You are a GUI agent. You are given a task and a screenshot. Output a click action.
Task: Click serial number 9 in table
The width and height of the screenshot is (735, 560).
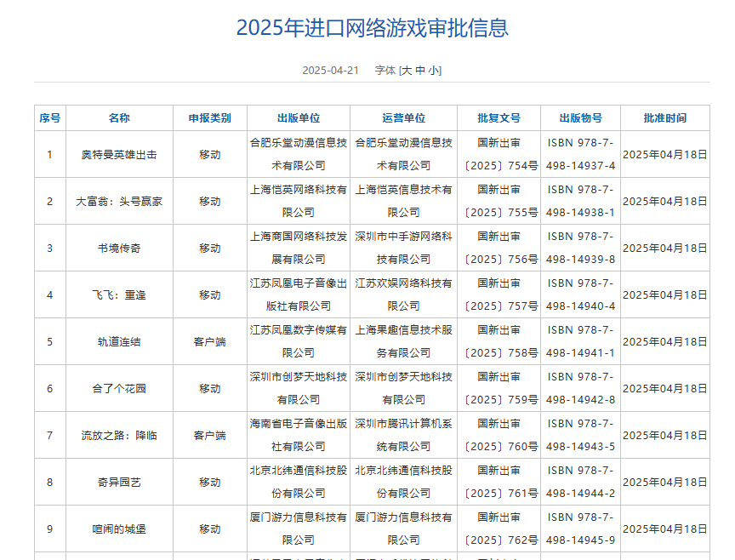(x=49, y=529)
